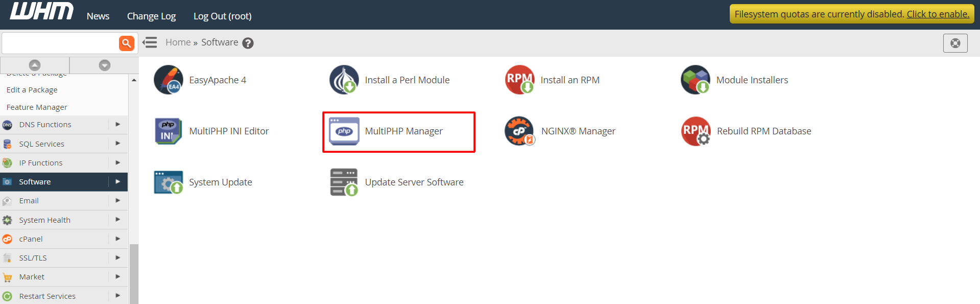Open the Feature Manager link
The height and width of the screenshot is (304, 980).
[x=37, y=107]
